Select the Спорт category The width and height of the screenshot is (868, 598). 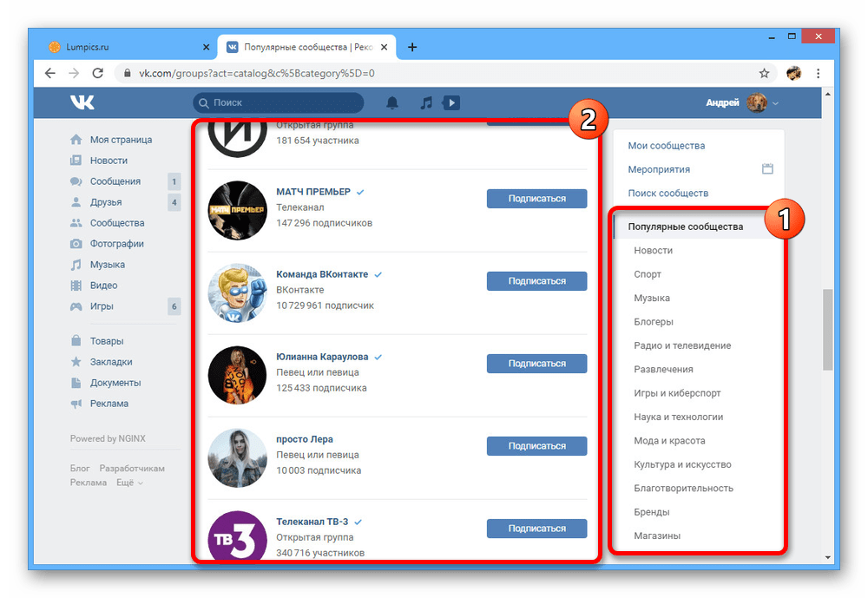click(648, 274)
